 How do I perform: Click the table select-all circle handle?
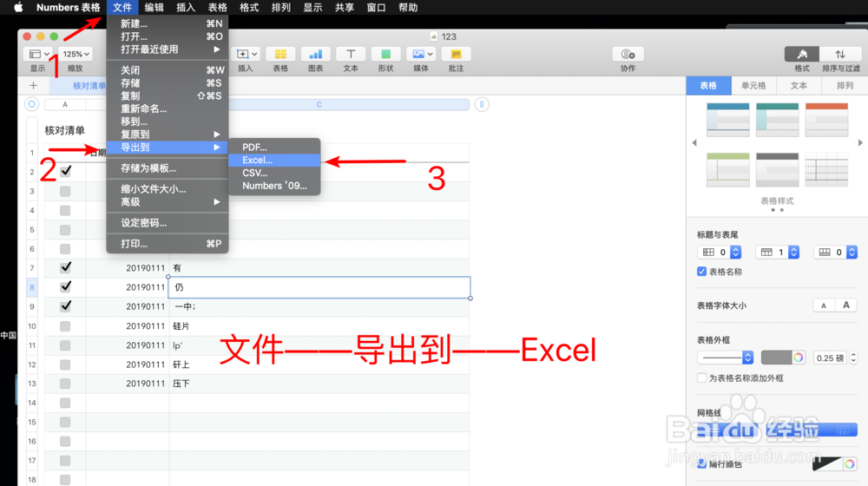32,104
